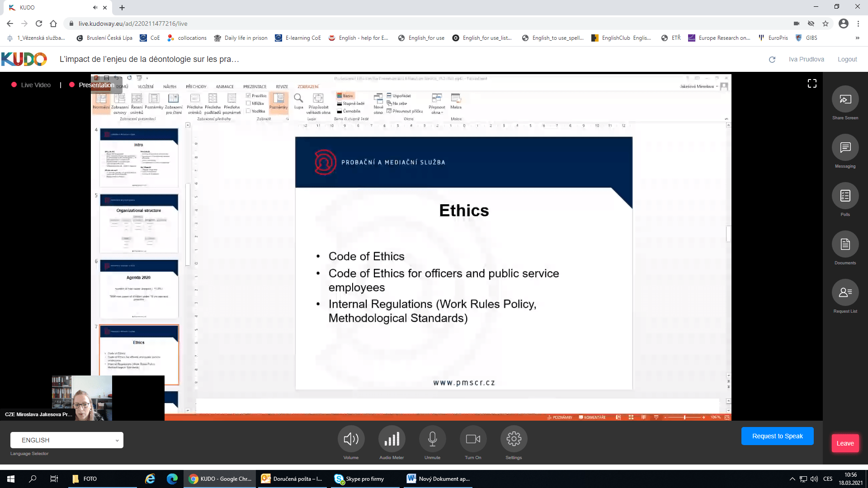Unmute the microphone

pyautogui.click(x=432, y=439)
